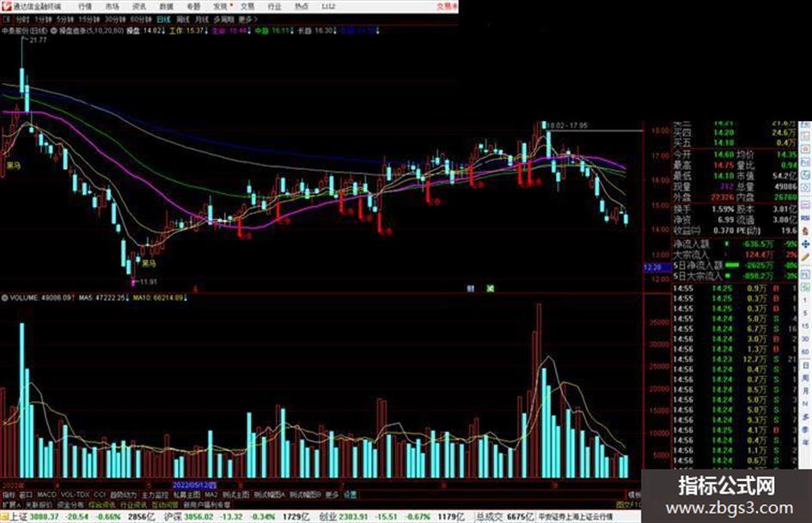Click the red 交易 button at top right
The width and height of the screenshot is (812, 523).
(447, 6)
